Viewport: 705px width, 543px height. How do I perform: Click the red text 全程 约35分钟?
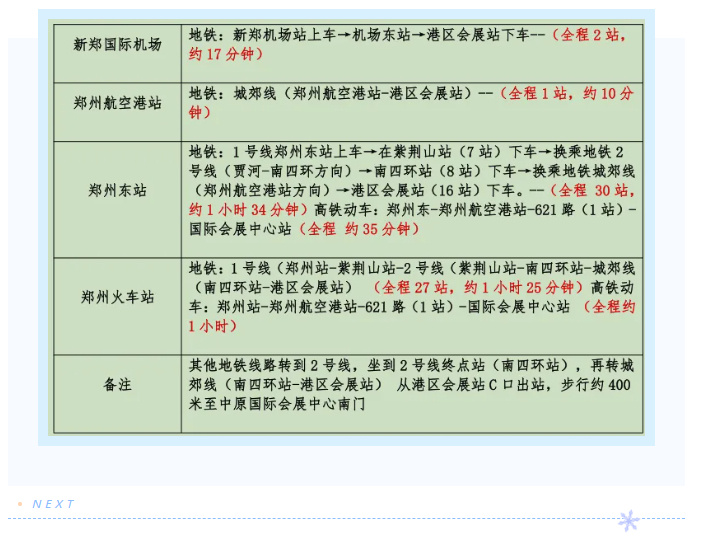[359, 229]
